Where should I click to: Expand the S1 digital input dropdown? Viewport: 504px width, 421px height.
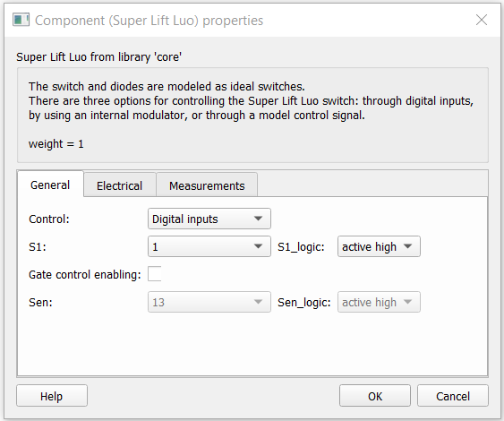coord(209,246)
